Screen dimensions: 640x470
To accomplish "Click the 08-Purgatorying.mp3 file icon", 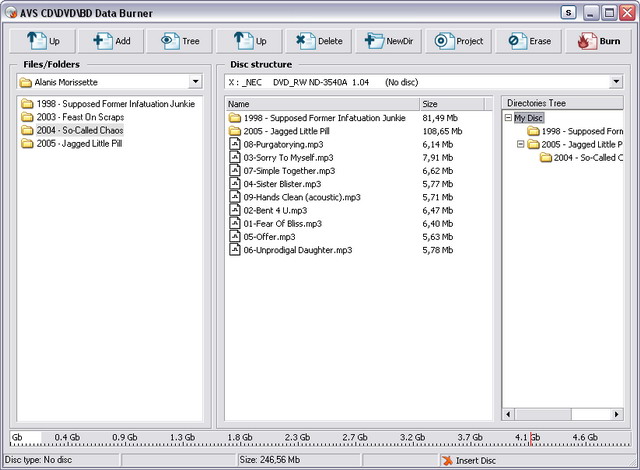I will [x=235, y=144].
